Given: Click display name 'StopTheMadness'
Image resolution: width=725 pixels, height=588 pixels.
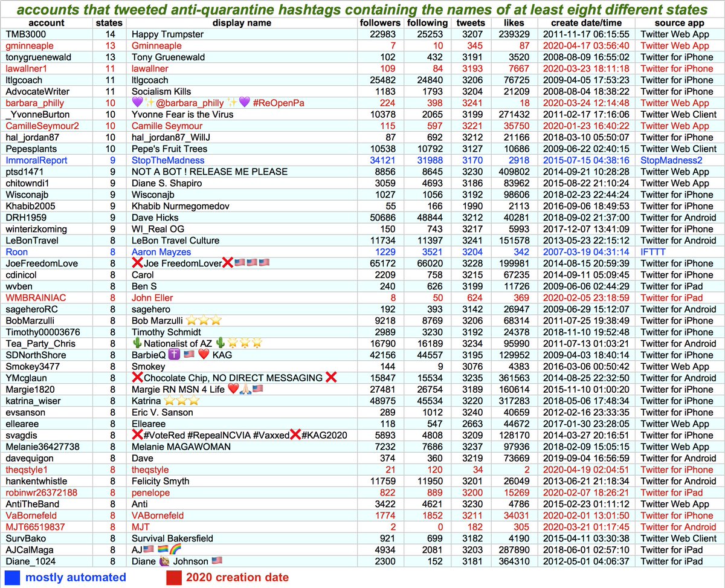Looking at the screenshot, I should coord(168,161).
